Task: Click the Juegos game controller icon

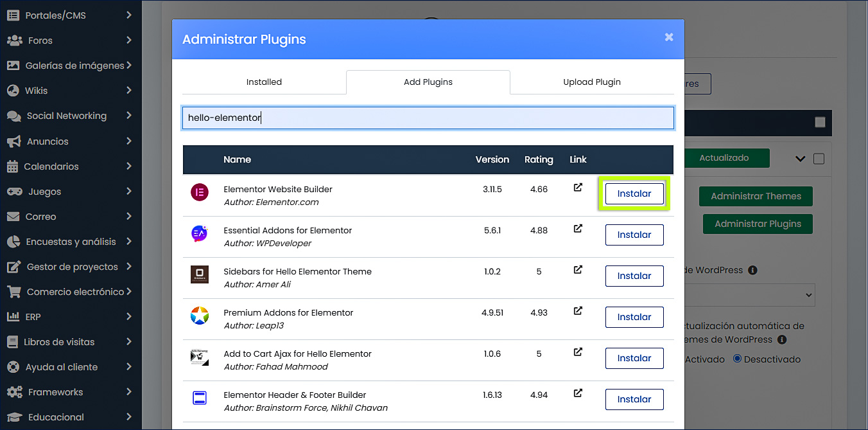Action: click(x=13, y=191)
